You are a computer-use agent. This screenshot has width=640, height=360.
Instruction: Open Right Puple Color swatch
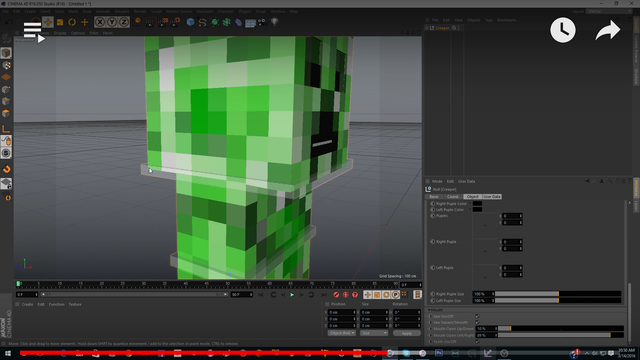click(477, 204)
